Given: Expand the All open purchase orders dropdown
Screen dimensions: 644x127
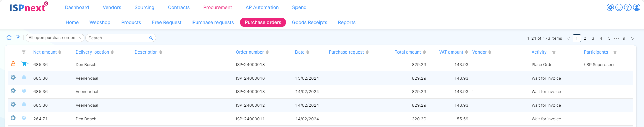Looking at the screenshot, I should (x=55, y=38).
